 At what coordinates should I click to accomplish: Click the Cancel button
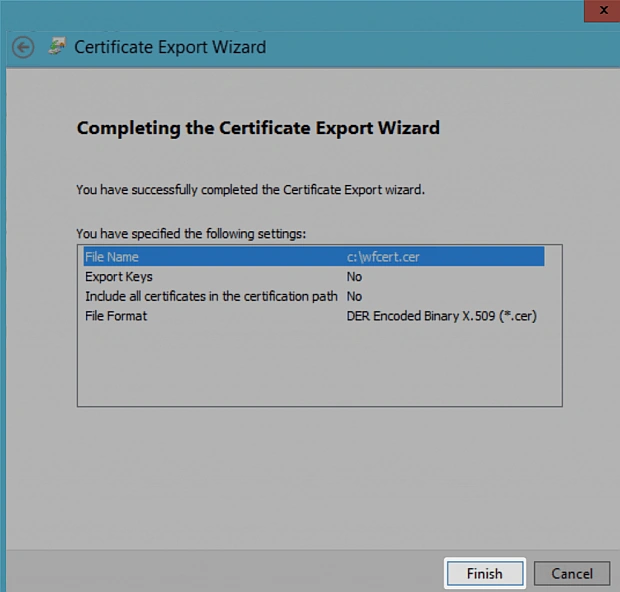[x=572, y=573]
